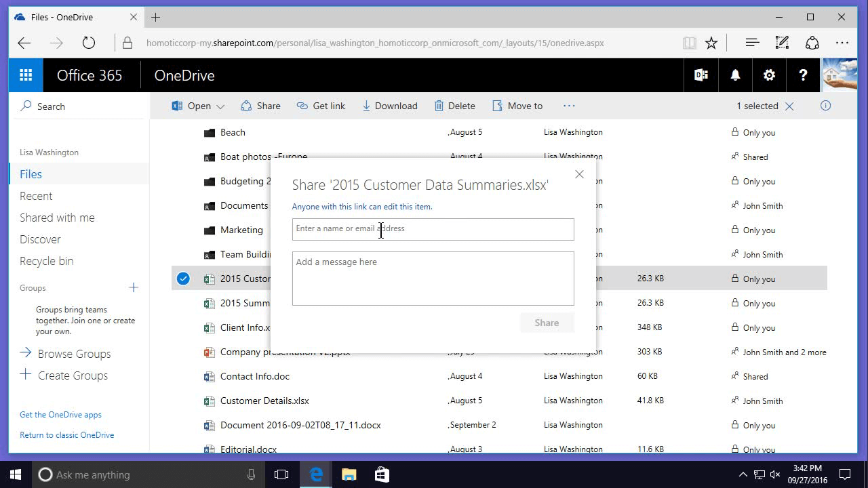
Task: Open the Office 365 app launcher
Action: (x=25, y=75)
